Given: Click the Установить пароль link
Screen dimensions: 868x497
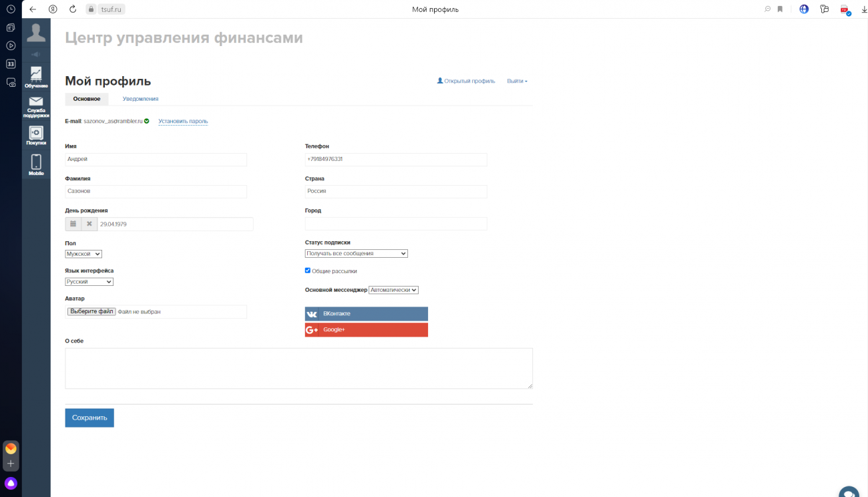Looking at the screenshot, I should coord(183,122).
